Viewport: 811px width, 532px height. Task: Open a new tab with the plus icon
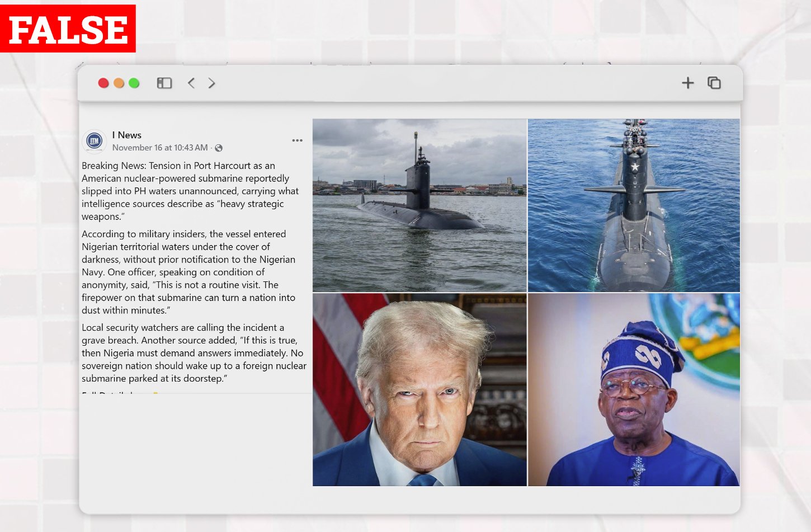click(687, 83)
